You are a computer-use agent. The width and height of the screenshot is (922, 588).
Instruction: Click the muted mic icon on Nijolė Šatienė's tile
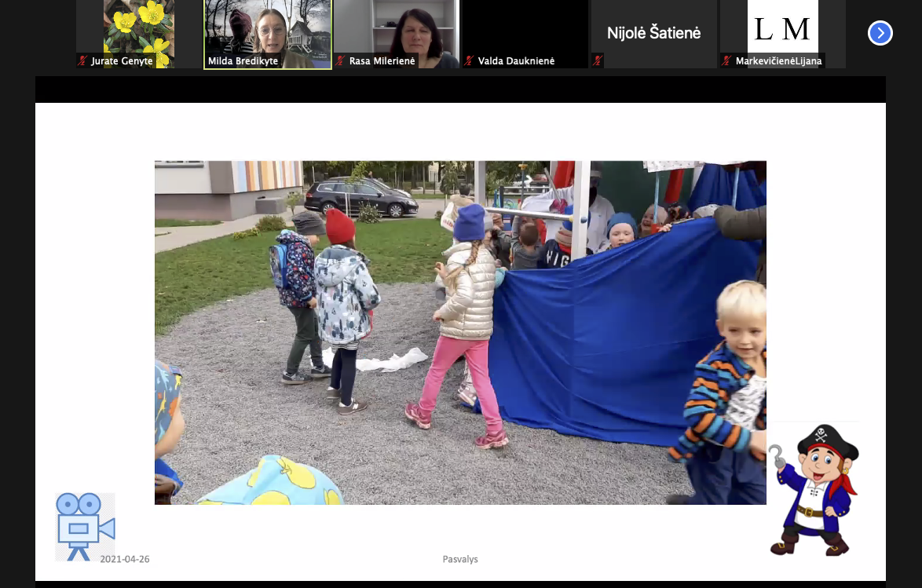coord(598,60)
